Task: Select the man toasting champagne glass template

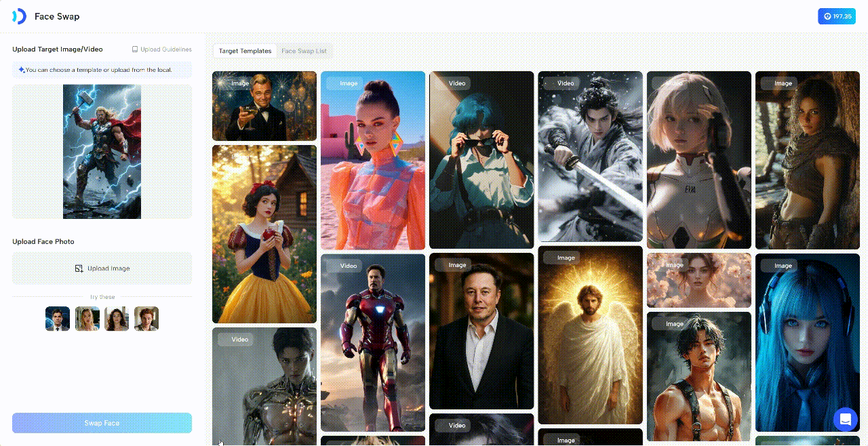Action: (x=264, y=106)
